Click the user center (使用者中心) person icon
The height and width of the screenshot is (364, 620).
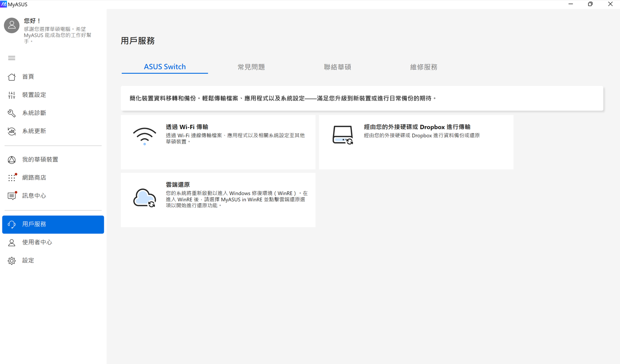[x=12, y=243]
